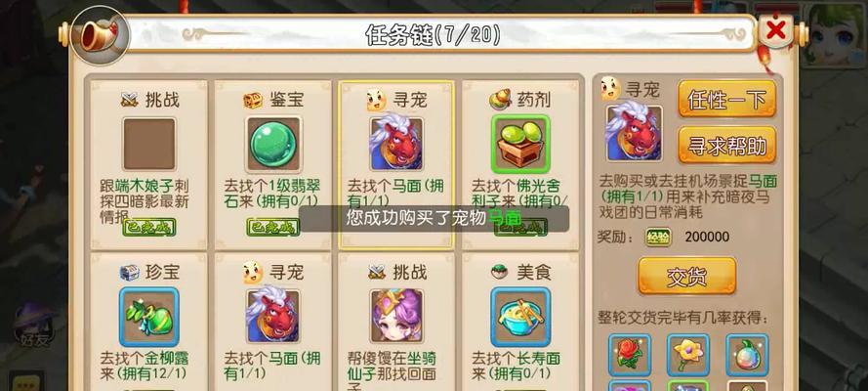Click the 交货 deliver button
The height and width of the screenshot is (391, 868).
[x=687, y=276]
